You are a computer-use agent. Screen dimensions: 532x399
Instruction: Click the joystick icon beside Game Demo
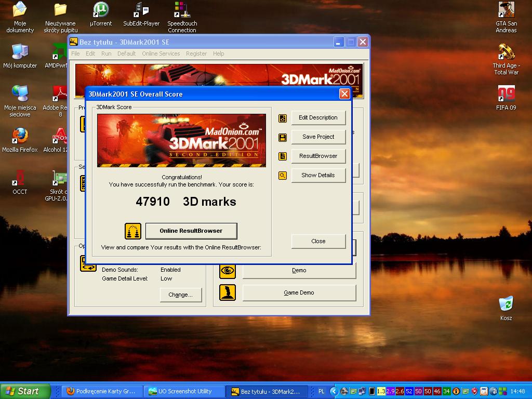pyautogui.click(x=228, y=293)
